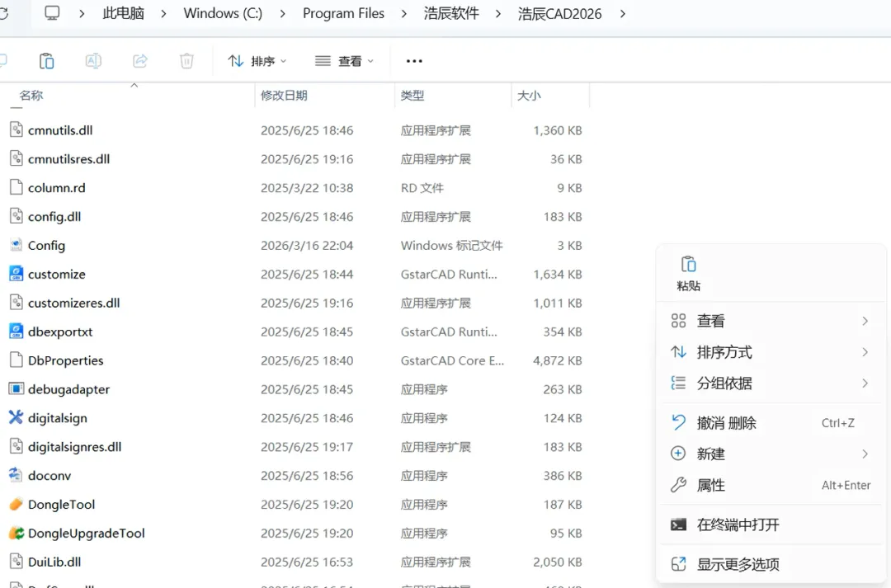
Task: Select the column.rd file icon
Action: tap(16, 187)
